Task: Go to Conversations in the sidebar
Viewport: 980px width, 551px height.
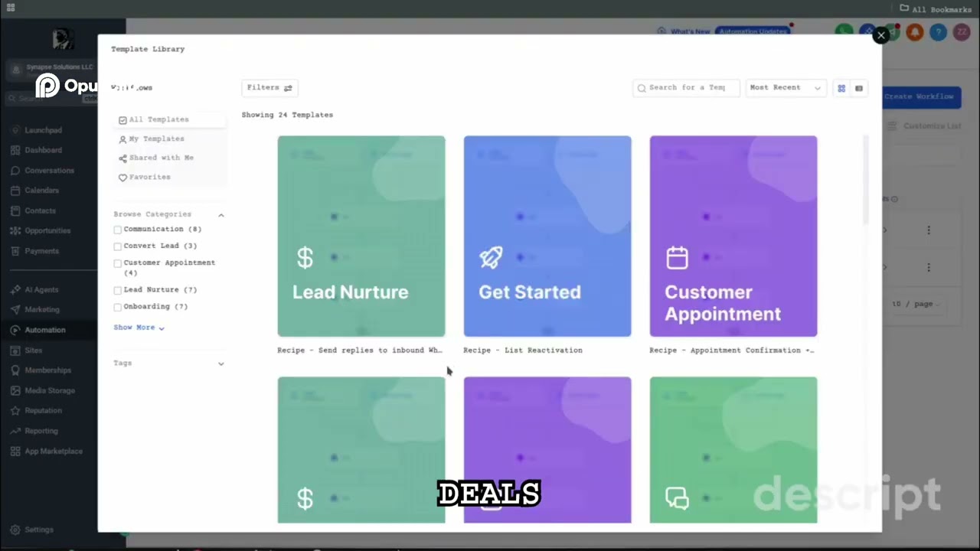Action: 49,171
